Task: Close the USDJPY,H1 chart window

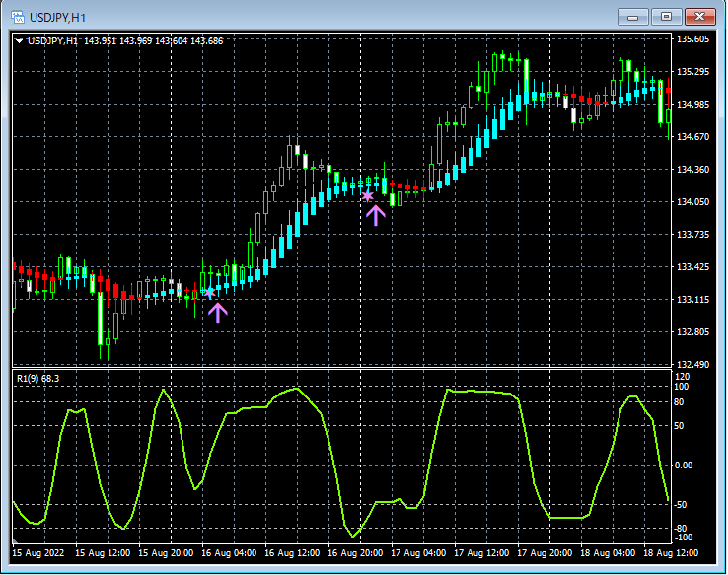Action: (x=700, y=17)
